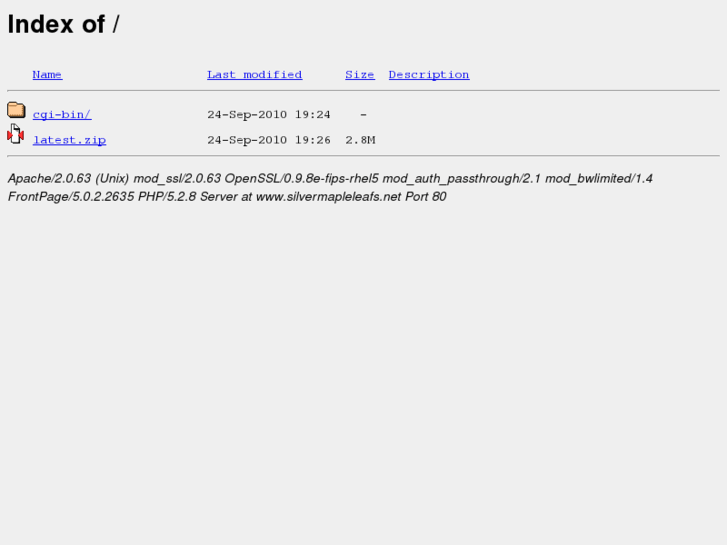Click the Apache/2.0.63 server signature text
Screen dimensions: 727x545
tap(49, 179)
